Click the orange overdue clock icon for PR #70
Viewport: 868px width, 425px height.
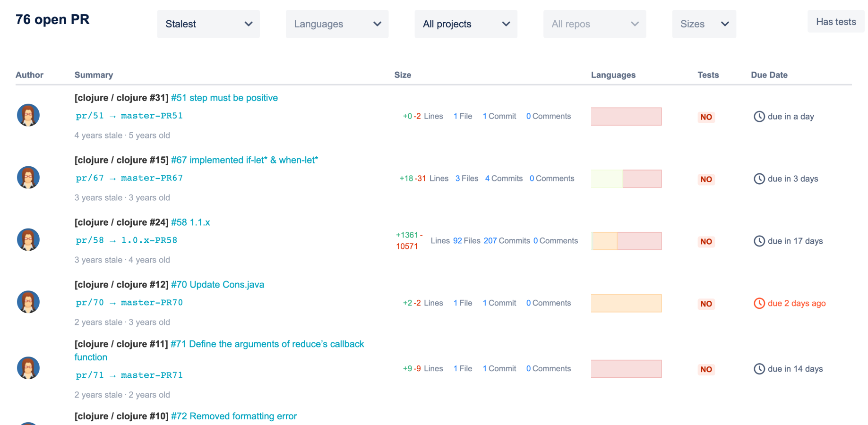point(759,304)
